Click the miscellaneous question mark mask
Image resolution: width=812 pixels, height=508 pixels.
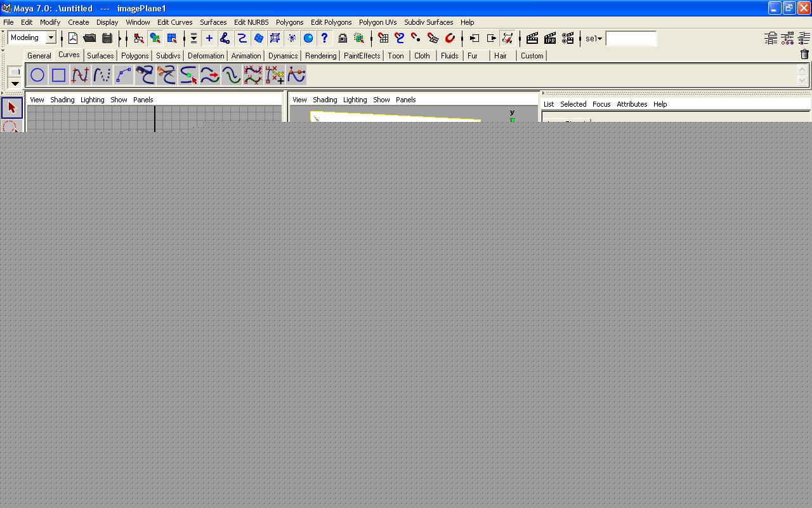click(x=324, y=38)
